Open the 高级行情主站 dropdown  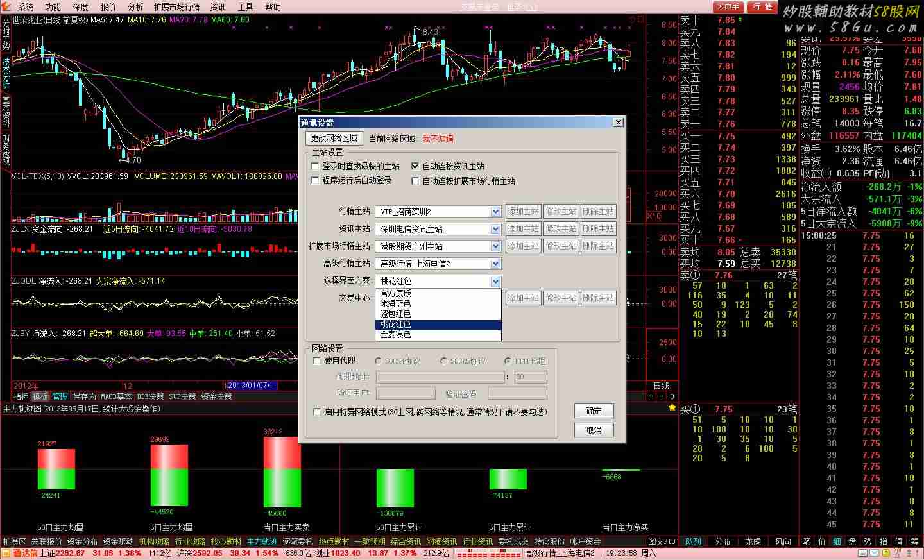click(495, 264)
